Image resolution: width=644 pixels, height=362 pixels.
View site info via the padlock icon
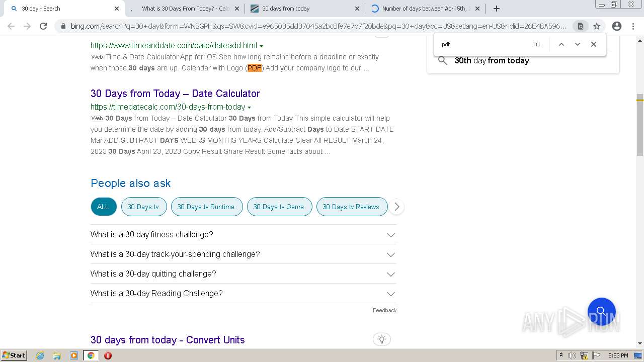(x=63, y=26)
